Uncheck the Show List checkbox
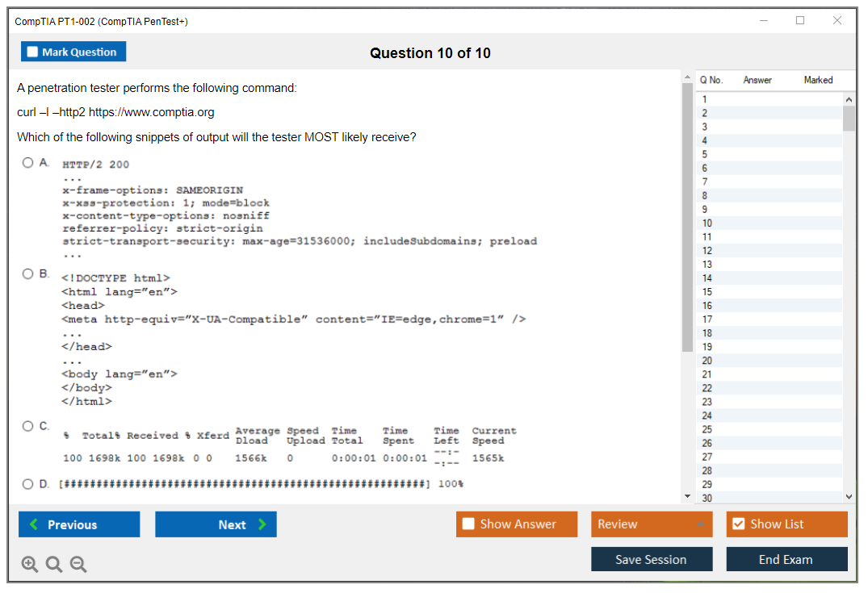The image size is (868, 593). click(738, 524)
